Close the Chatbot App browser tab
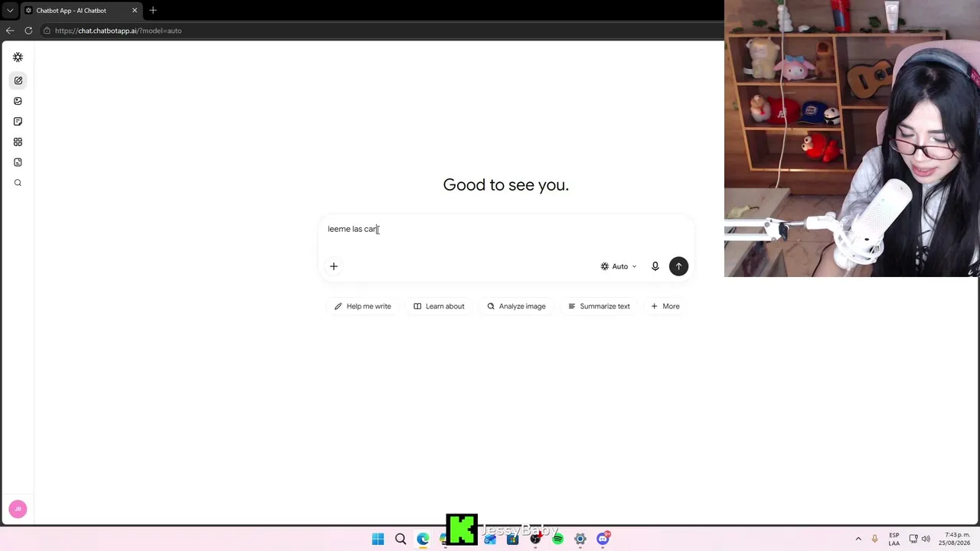This screenshot has width=980, height=551. (x=135, y=11)
